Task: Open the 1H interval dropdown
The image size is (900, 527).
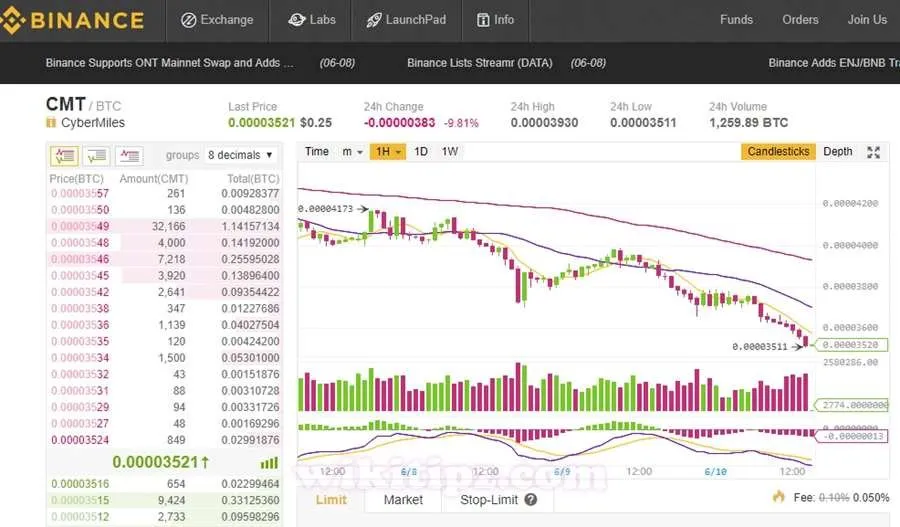Action: [387, 152]
